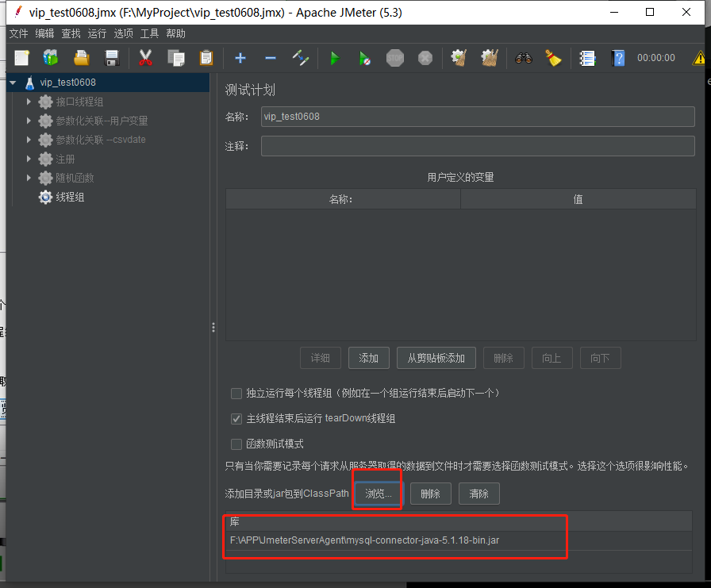
Task: Open Help with question mark icon
Action: pos(617,58)
